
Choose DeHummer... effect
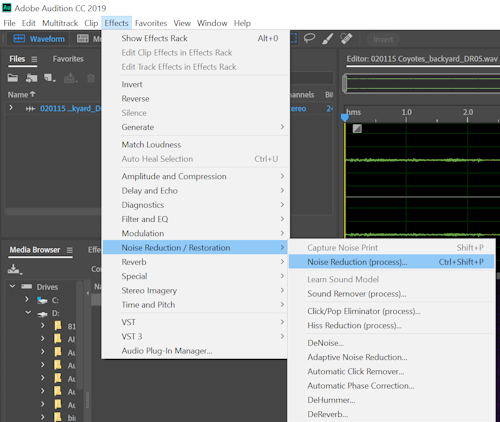(x=391, y=400)
